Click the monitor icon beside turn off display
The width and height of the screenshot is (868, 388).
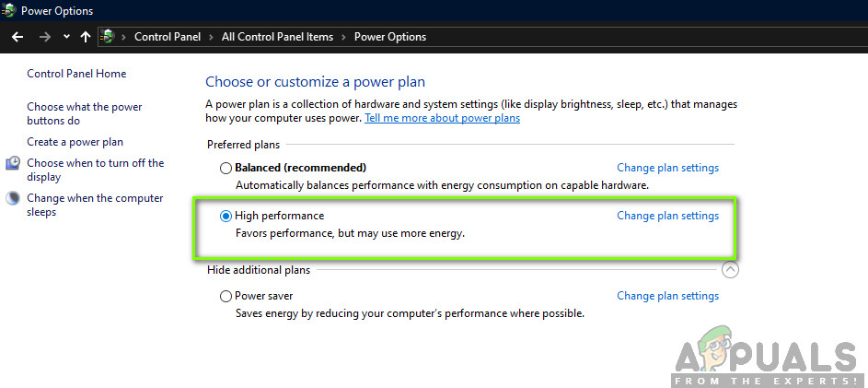coord(13,164)
